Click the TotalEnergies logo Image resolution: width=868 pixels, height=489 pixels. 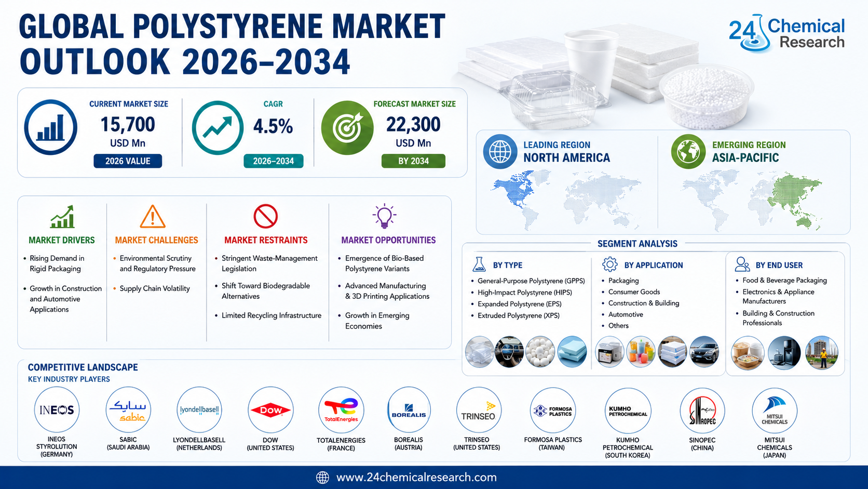(x=341, y=410)
